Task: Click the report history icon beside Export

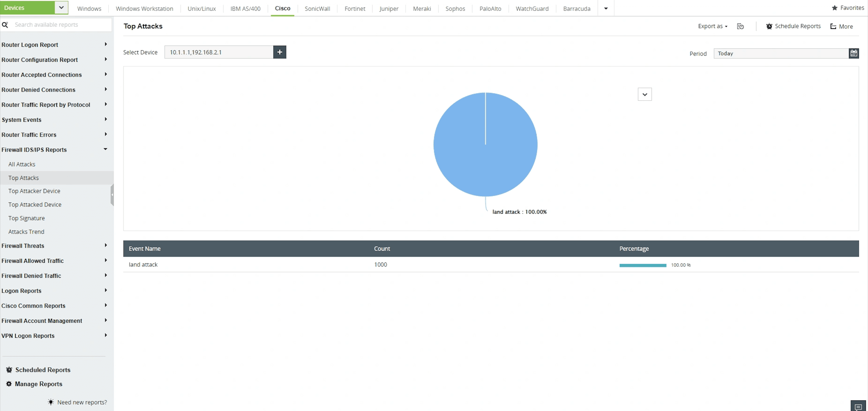Action: pyautogui.click(x=740, y=26)
